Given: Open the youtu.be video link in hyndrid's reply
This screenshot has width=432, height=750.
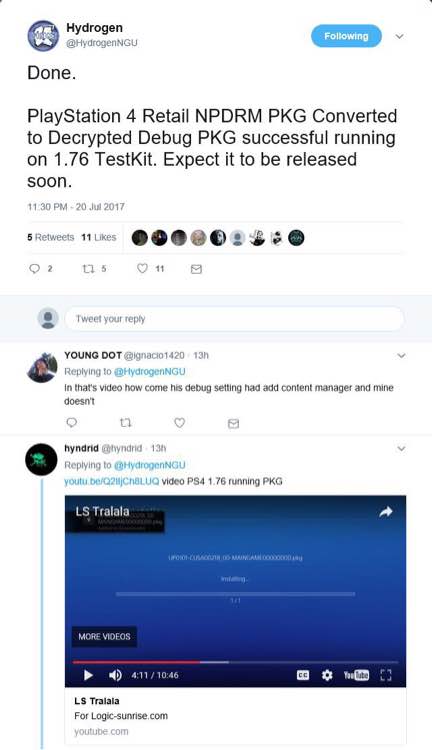Looking at the screenshot, I should (x=111, y=481).
